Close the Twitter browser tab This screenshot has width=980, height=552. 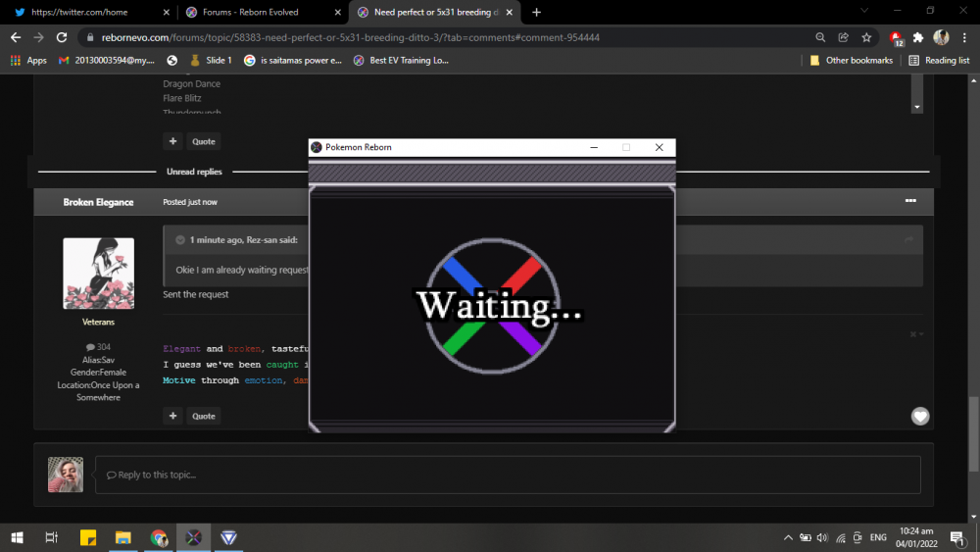click(167, 12)
